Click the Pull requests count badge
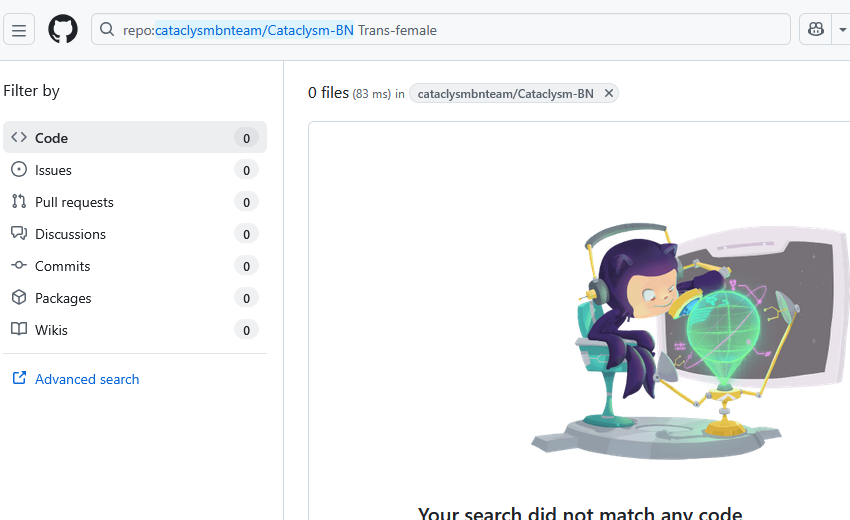 pyautogui.click(x=246, y=202)
